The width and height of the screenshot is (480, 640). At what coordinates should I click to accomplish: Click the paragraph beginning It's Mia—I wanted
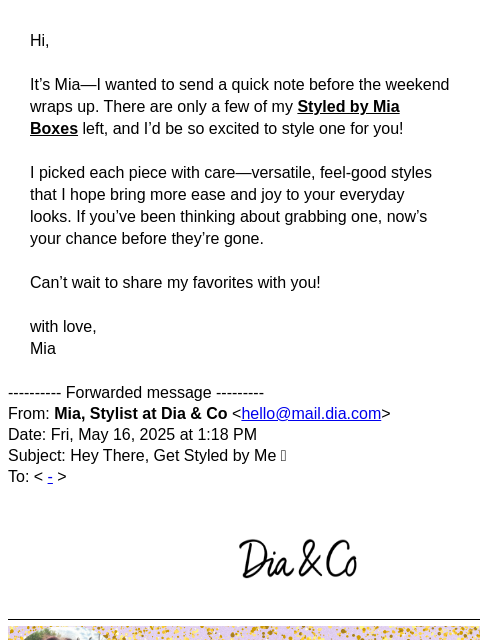240,107
